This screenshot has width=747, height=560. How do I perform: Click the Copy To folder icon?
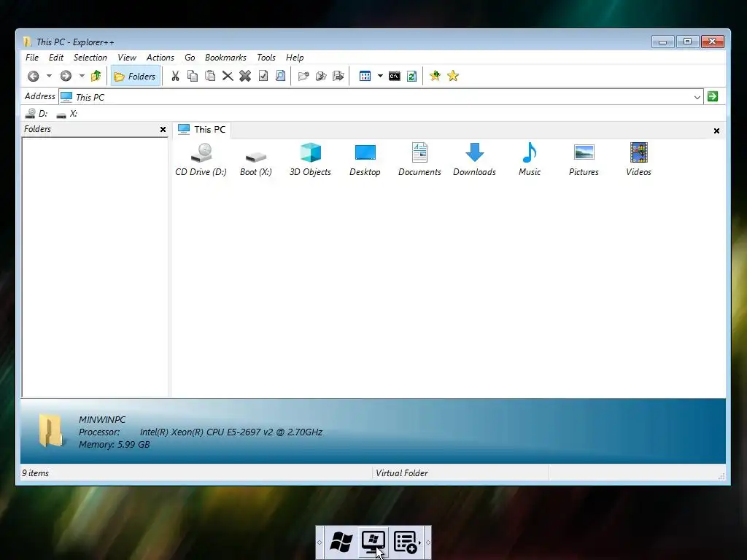point(321,76)
